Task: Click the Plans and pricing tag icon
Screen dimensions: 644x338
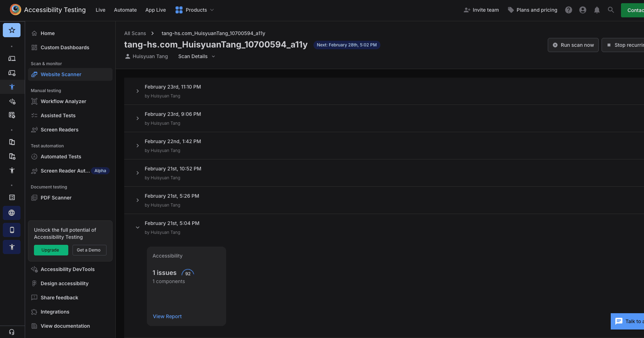Action: click(511, 10)
